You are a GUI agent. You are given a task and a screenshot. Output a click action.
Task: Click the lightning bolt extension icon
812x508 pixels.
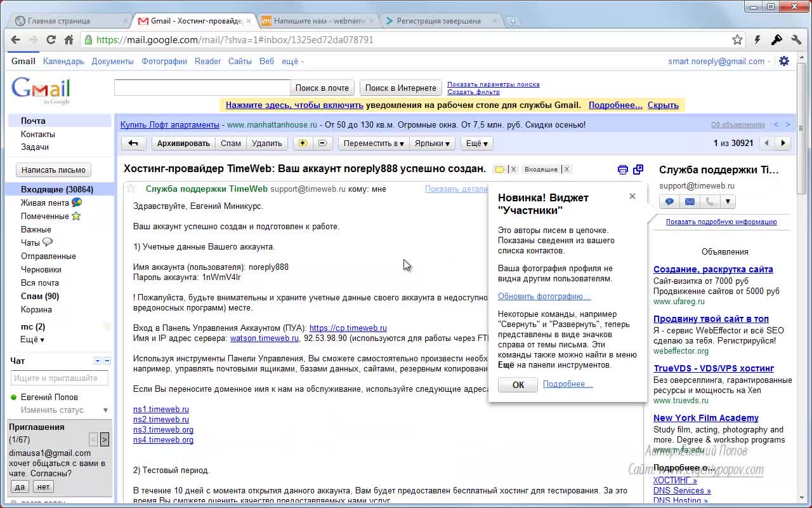(757, 39)
